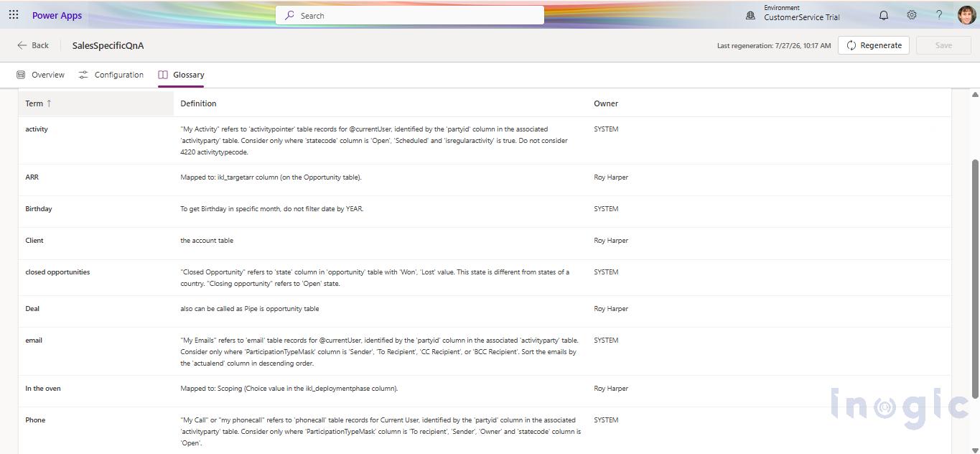This screenshot has width=980, height=454.
Task: Click Roy Harper owner in Deal row
Action: [x=611, y=309]
